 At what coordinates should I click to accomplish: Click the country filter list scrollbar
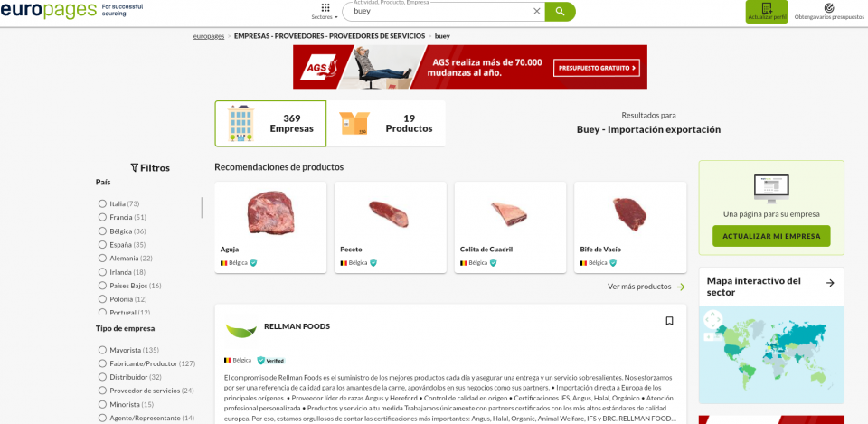(202, 208)
